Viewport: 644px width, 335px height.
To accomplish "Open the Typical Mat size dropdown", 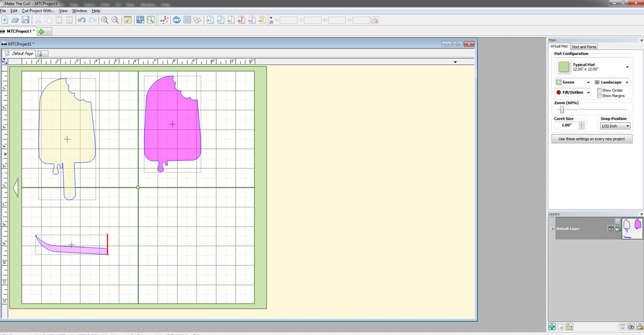I will pyautogui.click(x=627, y=67).
